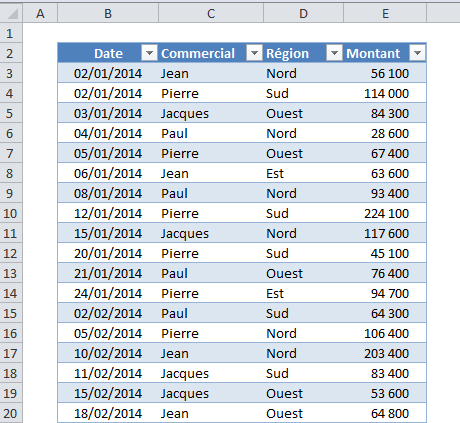Image resolution: width=460 pixels, height=423 pixels.
Task: Select row 8 header
Action: click(x=11, y=173)
